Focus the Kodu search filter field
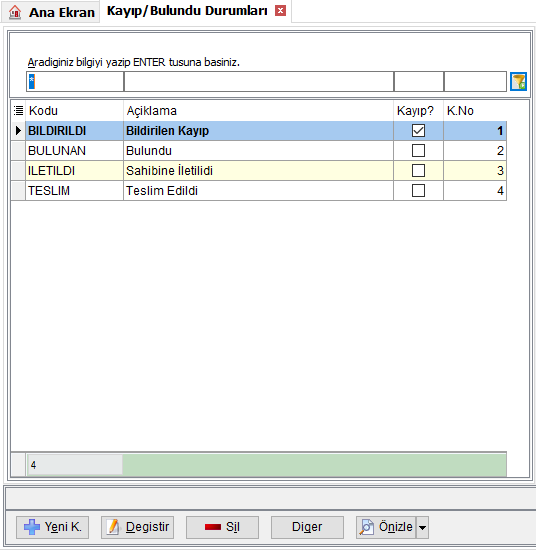 pos(75,82)
